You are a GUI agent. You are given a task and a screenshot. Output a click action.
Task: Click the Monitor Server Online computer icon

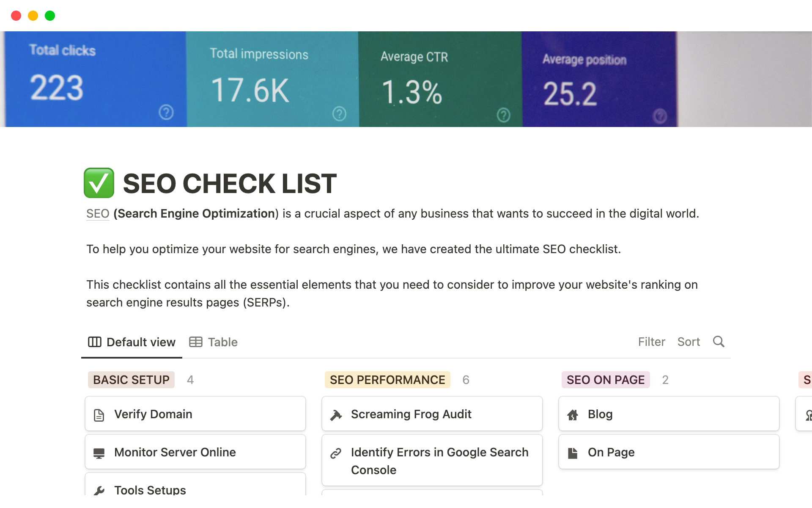99,453
